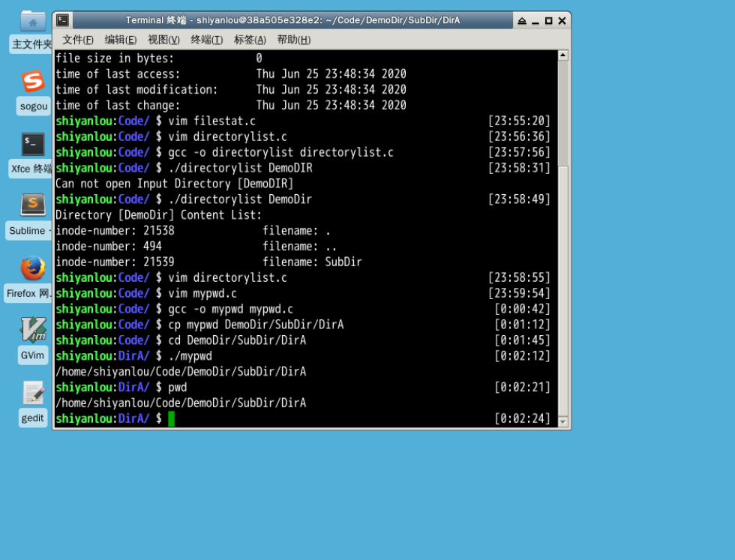Screen dimensions: 735x560
Task: Launch the sogou desktop icon
Action: coord(33,81)
